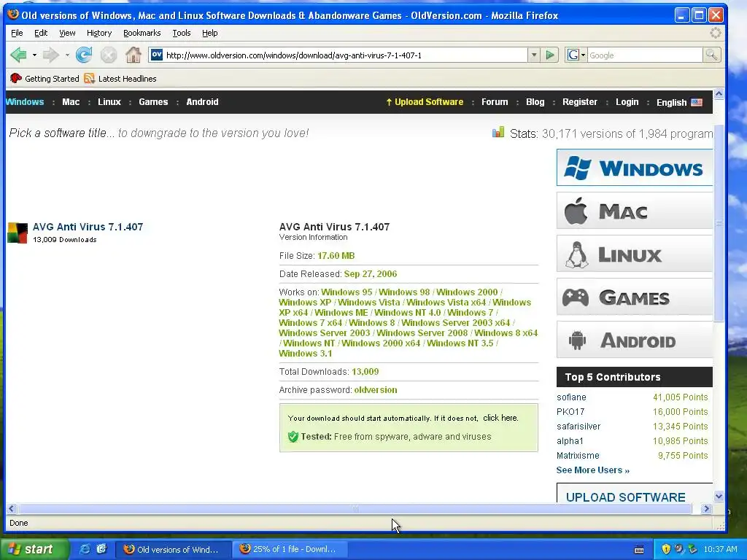Click the keyboard icon on the taskbar
The image size is (747, 560).
639,550
